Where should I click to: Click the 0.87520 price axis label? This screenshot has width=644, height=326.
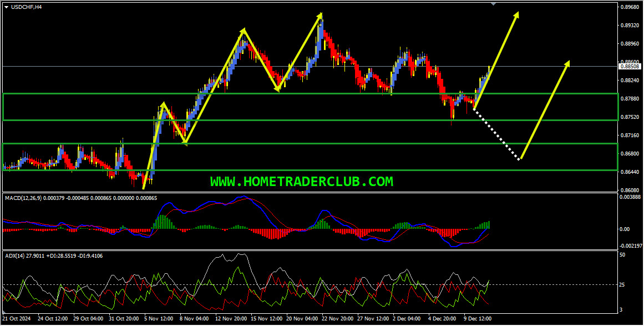pos(630,117)
